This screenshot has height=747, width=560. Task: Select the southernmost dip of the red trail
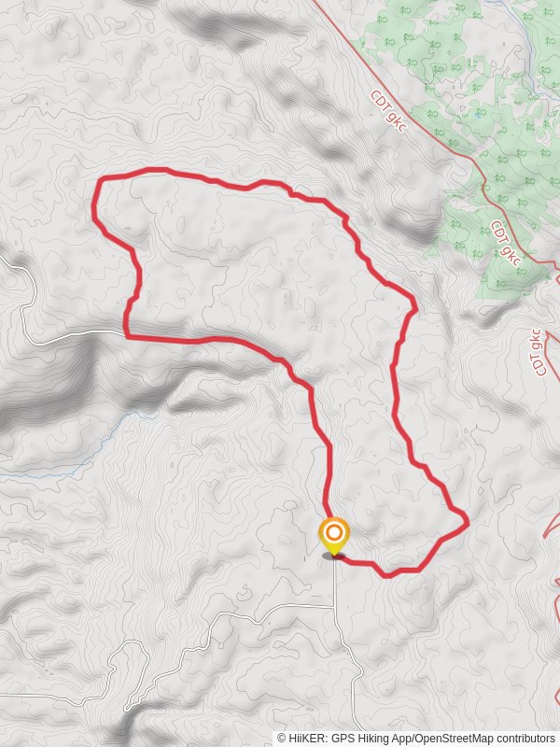point(386,575)
